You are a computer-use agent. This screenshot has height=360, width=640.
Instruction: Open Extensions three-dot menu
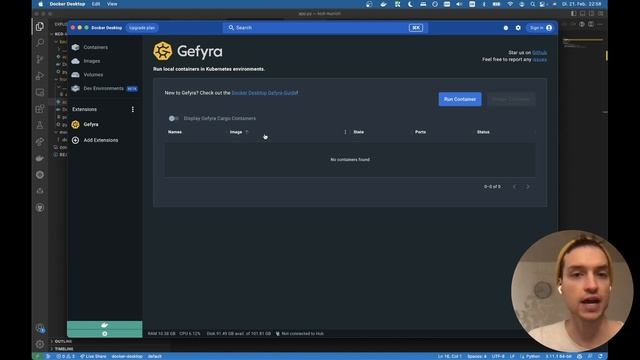tap(133, 109)
